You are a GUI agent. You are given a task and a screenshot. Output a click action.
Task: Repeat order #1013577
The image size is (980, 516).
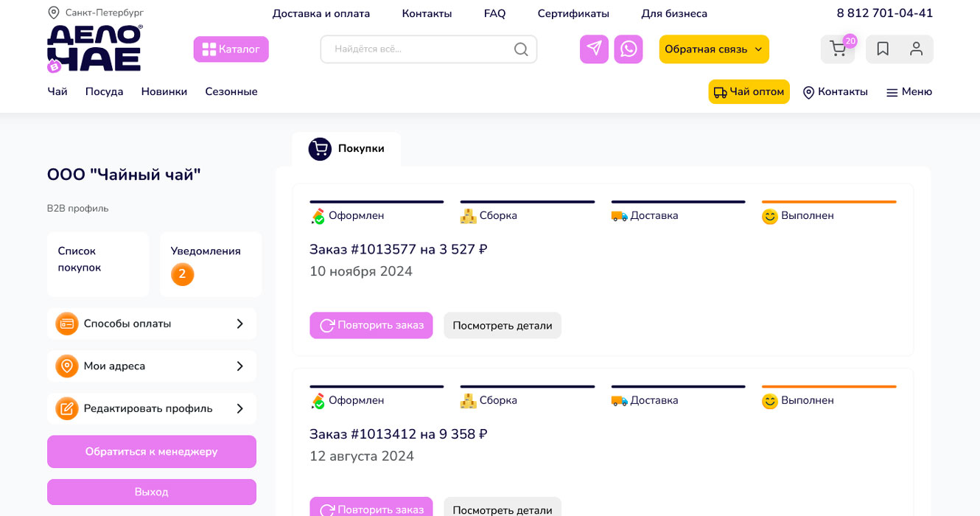pos(371,325)
